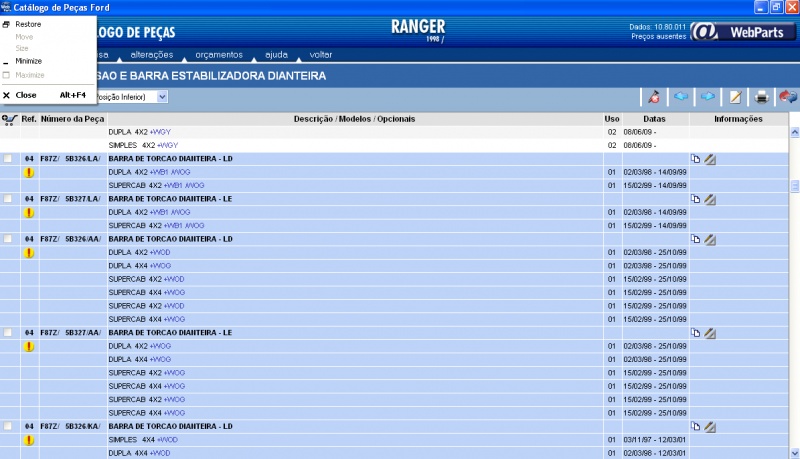This screenshot has width=800, height=459.
Task: Click the Ref. column header
Action: [x=29, y=119]
